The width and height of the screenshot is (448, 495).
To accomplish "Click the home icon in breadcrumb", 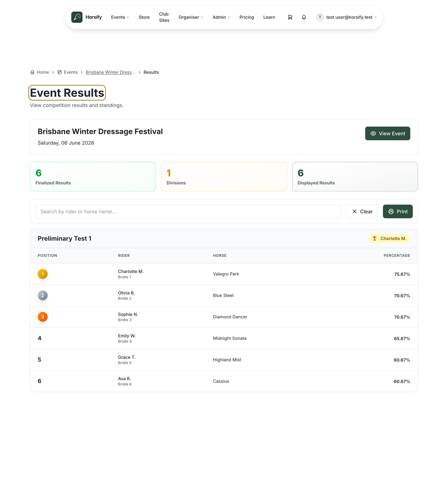I will tap(32, 72).
